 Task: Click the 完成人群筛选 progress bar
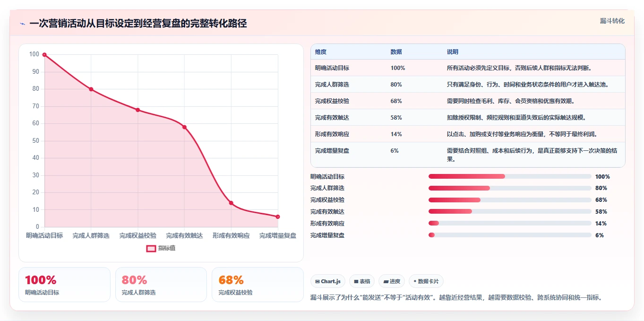click(x=510, y=188)
